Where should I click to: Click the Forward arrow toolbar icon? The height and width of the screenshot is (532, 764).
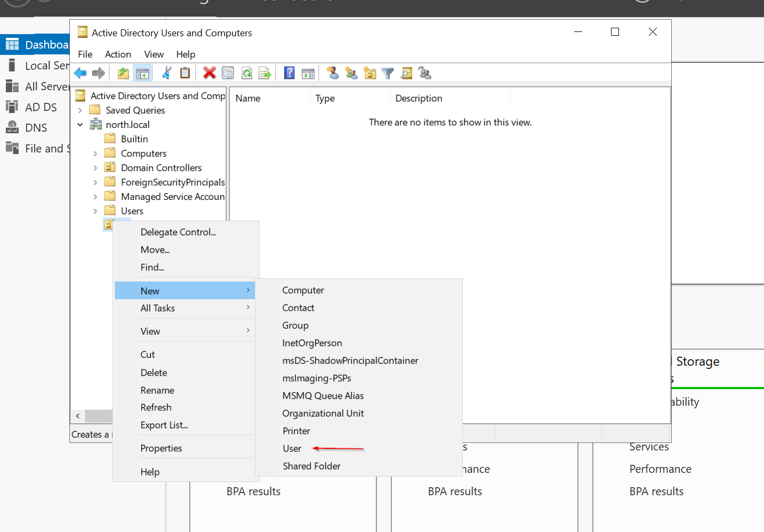pyautogui.click(x=99, y=73)
